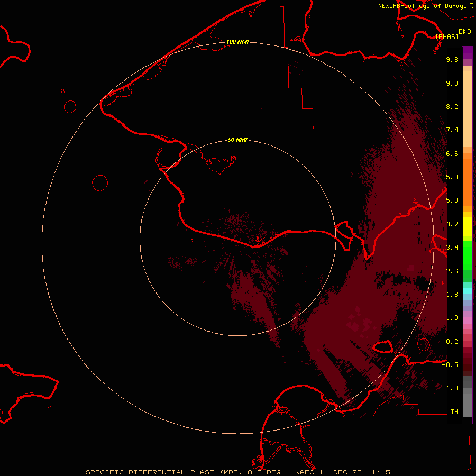Pick the pink segment of the color bar
Image resolution: width=476 pixels, height=476 pixels.
[467, 321]
